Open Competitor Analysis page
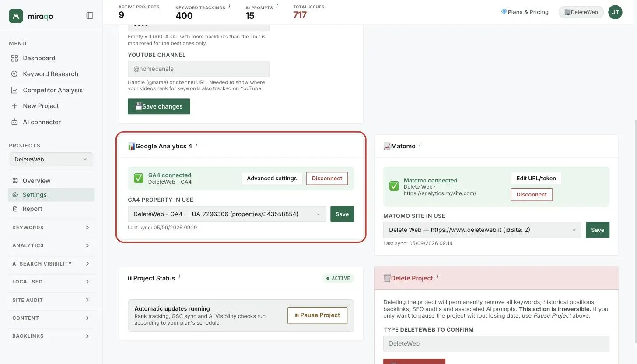The height and width of the screenshot is (364, 637). [52, 90]
